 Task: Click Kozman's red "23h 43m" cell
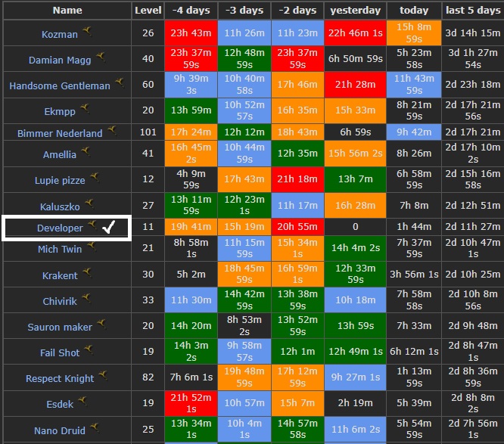tap(191, 33)
